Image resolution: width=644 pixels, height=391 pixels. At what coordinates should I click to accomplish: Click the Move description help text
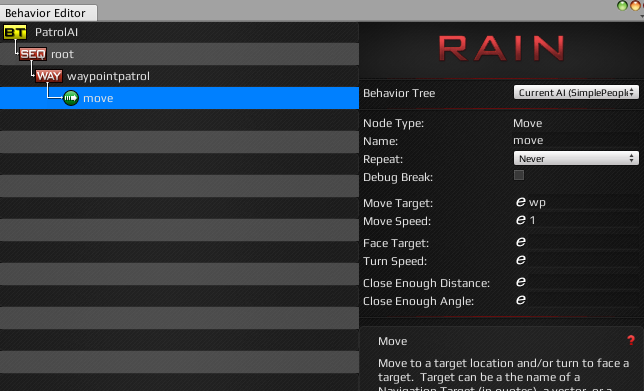(504, 375)
